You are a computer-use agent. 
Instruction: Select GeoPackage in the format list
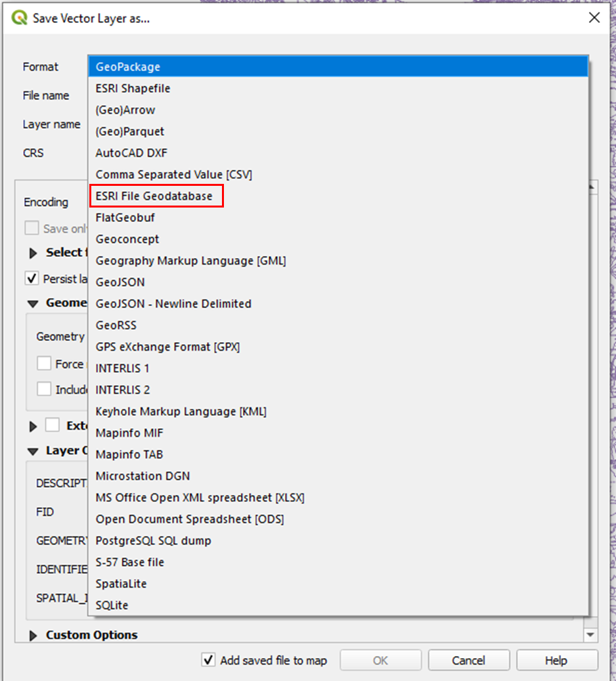coord(338,66)
